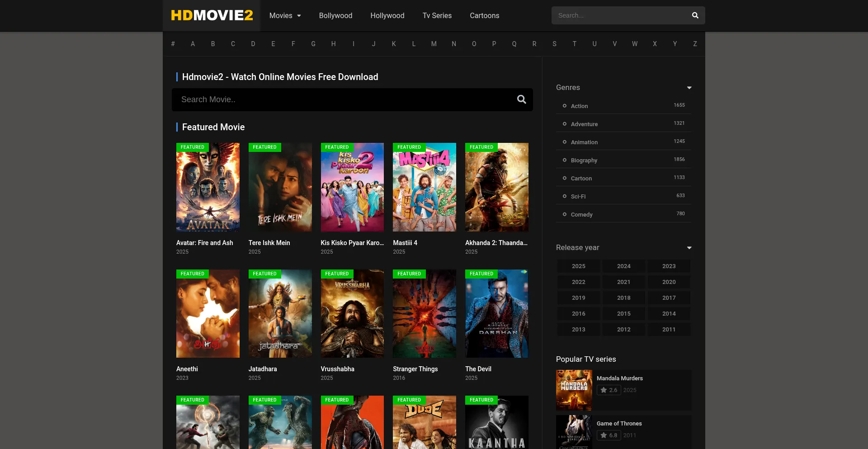Click the Aneethi title text
868x449 pixels.
pyautogui.click(x=187, y=369)
